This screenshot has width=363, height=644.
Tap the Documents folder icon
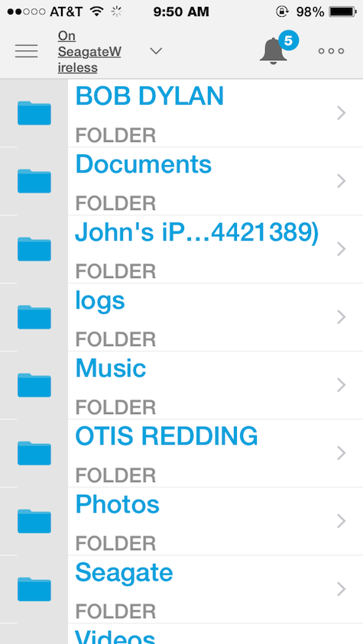34,181
